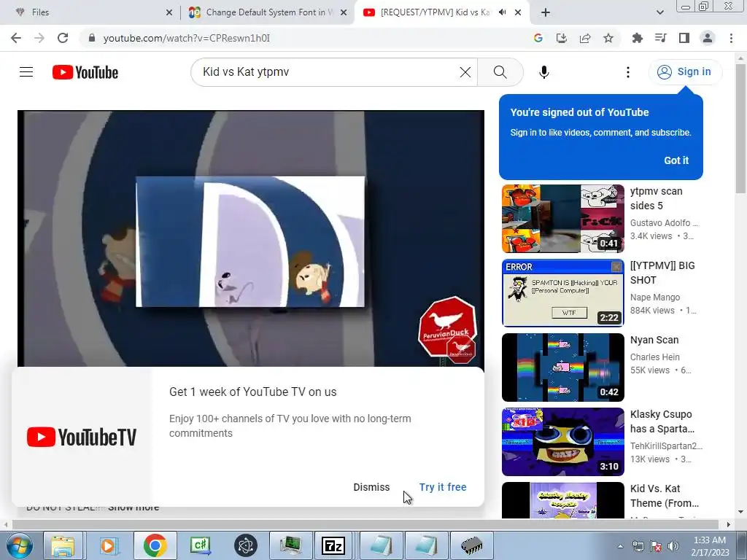Dismiss sign-out notice with Got it
This screenshot has width=747, height=560.
tap(676, 160)
